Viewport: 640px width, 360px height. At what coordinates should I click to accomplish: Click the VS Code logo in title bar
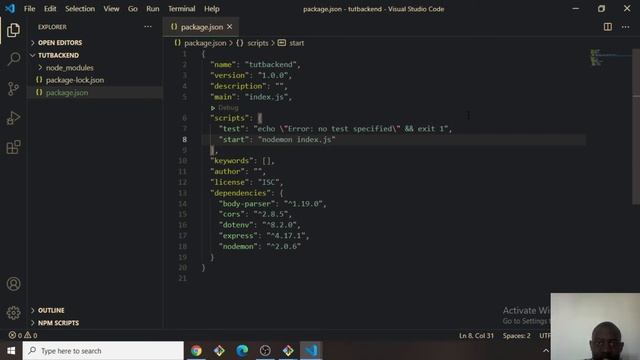(x=10, y=9)
